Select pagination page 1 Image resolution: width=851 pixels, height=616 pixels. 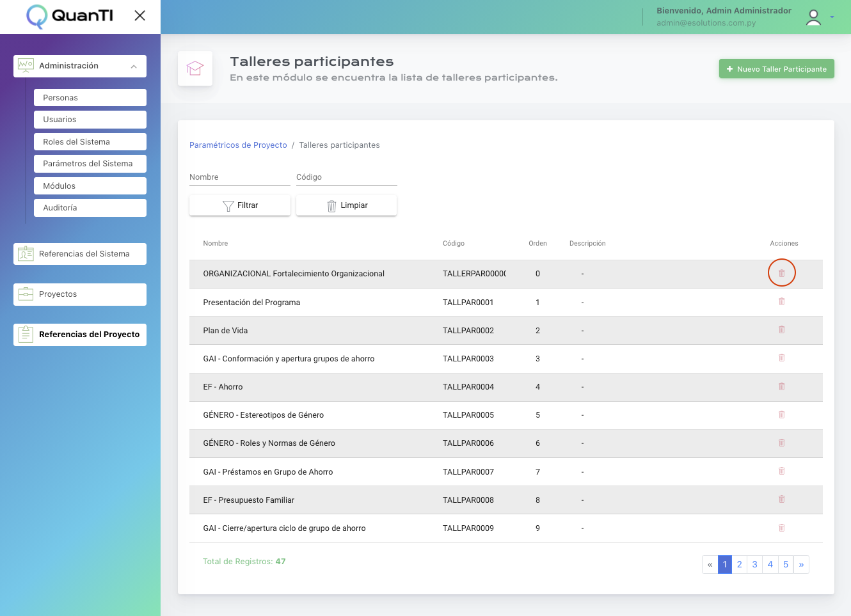(x=725, y=564)
